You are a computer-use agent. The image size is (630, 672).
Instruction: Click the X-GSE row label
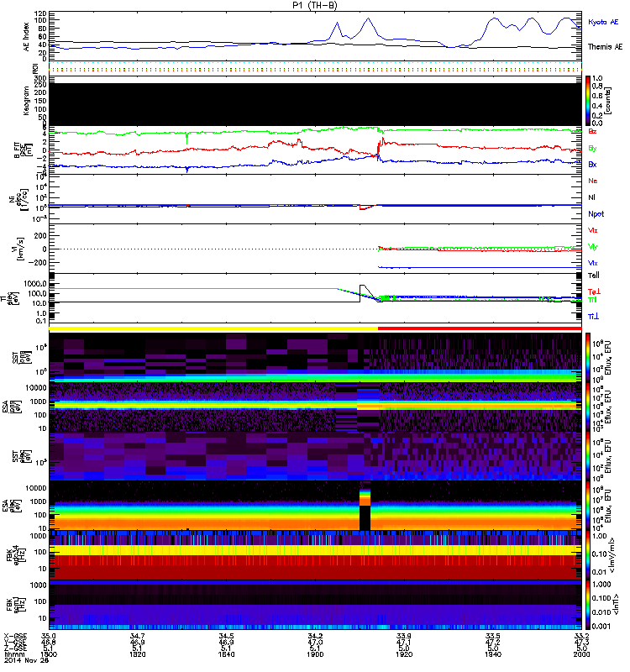15,637
